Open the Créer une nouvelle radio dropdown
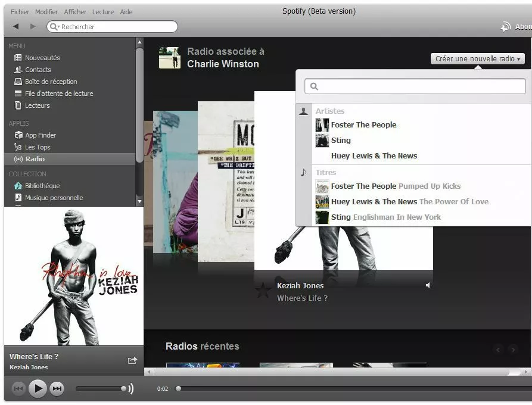This screenshot has height=405, width=532. tap(477, 59)
